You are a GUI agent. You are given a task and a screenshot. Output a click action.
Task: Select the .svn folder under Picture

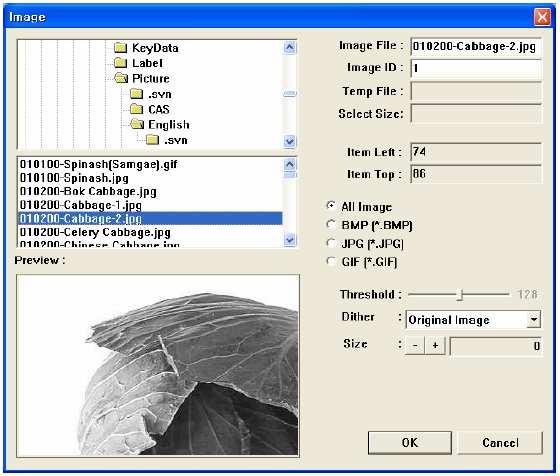pyautogui.click(x=136, y=94)
